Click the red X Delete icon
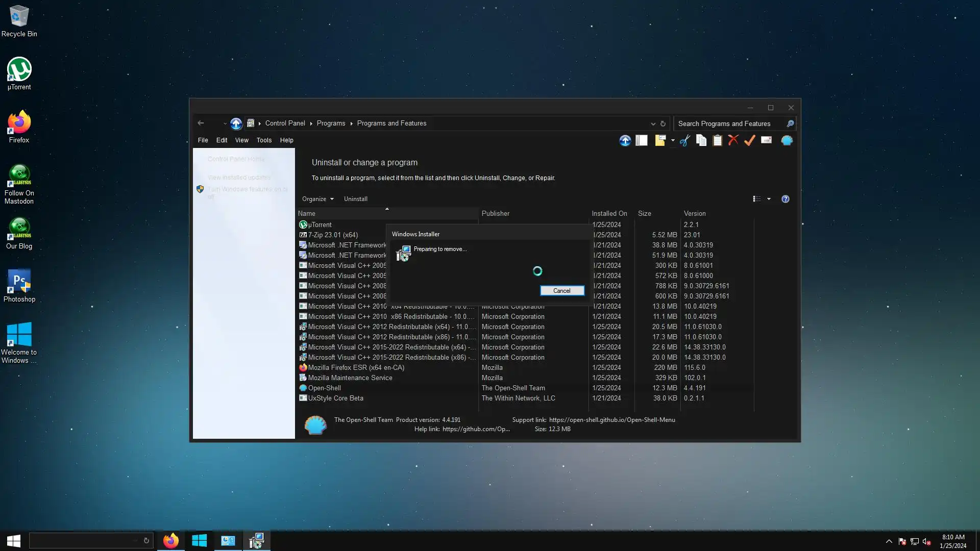Viewport: 980px width, 551px height. pyautogui.click(x=733, y=140)
